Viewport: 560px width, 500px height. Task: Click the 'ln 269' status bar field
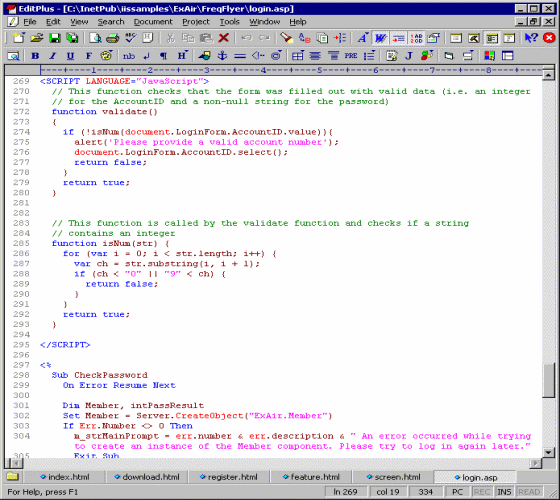(x=345, y=492)
